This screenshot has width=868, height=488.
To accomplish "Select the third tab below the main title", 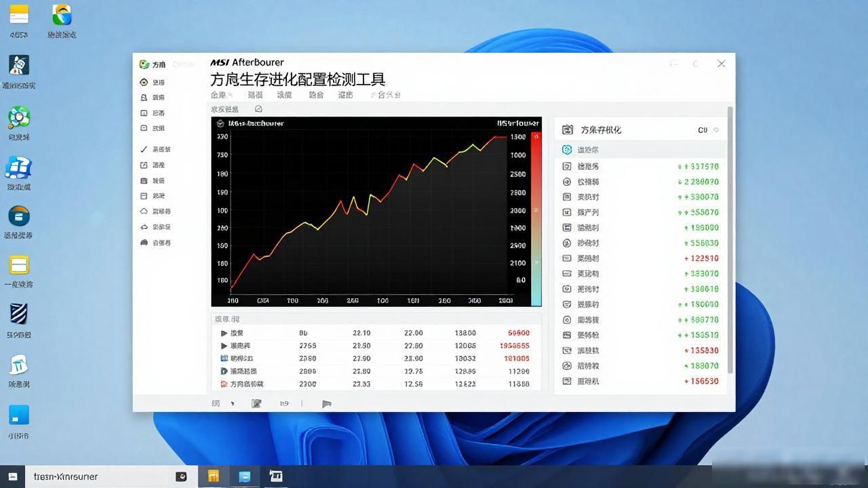I will coord(285,95).
